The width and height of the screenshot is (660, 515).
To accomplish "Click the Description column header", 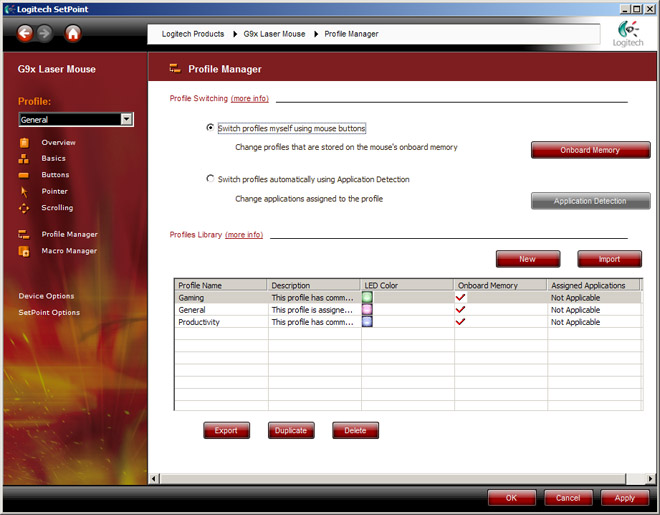I will point(314,285).
